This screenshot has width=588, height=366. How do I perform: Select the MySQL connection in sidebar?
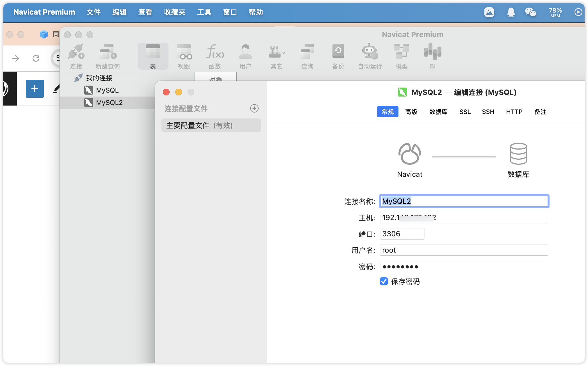pyautogui.click(x=102, y=90)
